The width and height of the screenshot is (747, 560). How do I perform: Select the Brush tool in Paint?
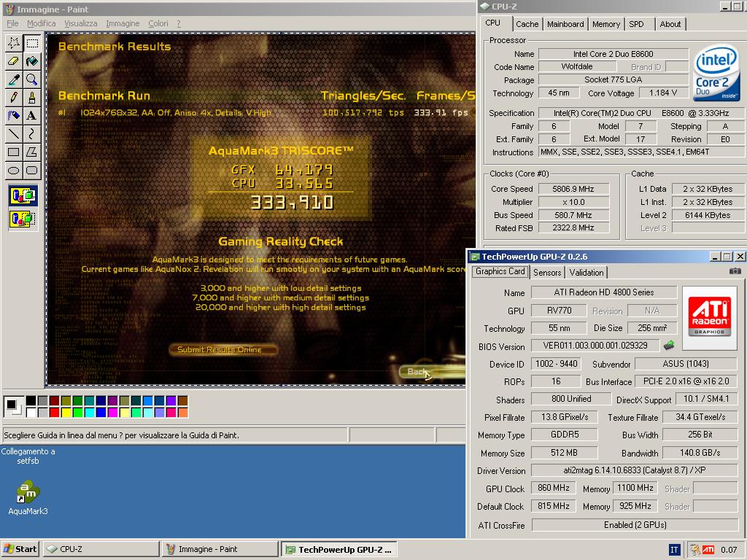(32, 98)
